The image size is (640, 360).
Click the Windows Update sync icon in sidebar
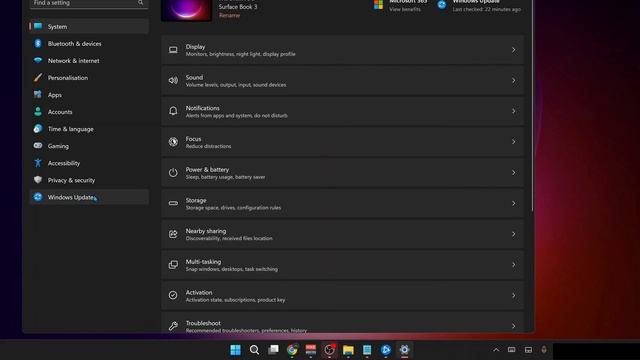point(38,197)
